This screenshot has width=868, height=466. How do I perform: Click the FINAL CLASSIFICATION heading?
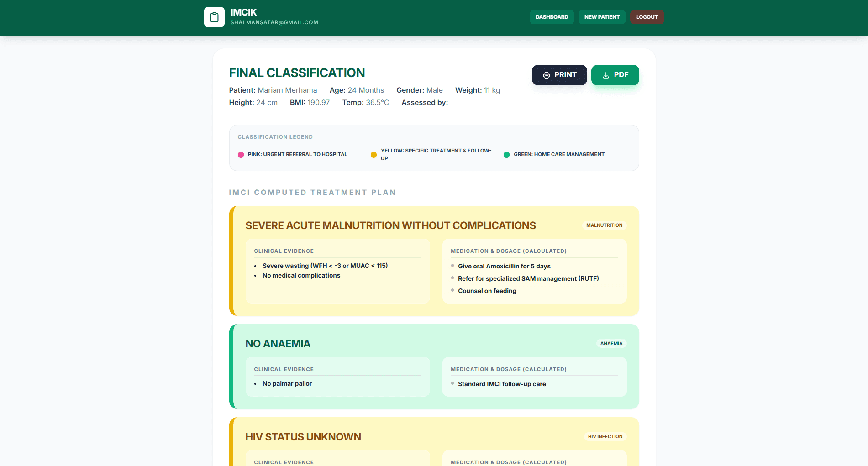[297, 73]
